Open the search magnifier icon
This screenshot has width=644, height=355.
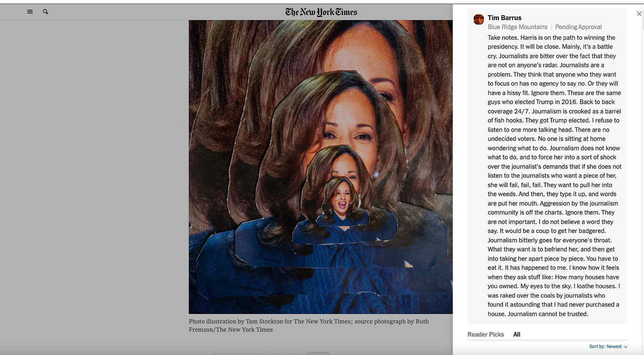click(x=45, y=12)
